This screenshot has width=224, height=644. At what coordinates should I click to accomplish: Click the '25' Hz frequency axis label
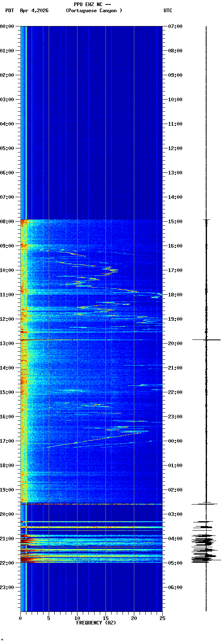pyautogui.click(x=162, y=618)
